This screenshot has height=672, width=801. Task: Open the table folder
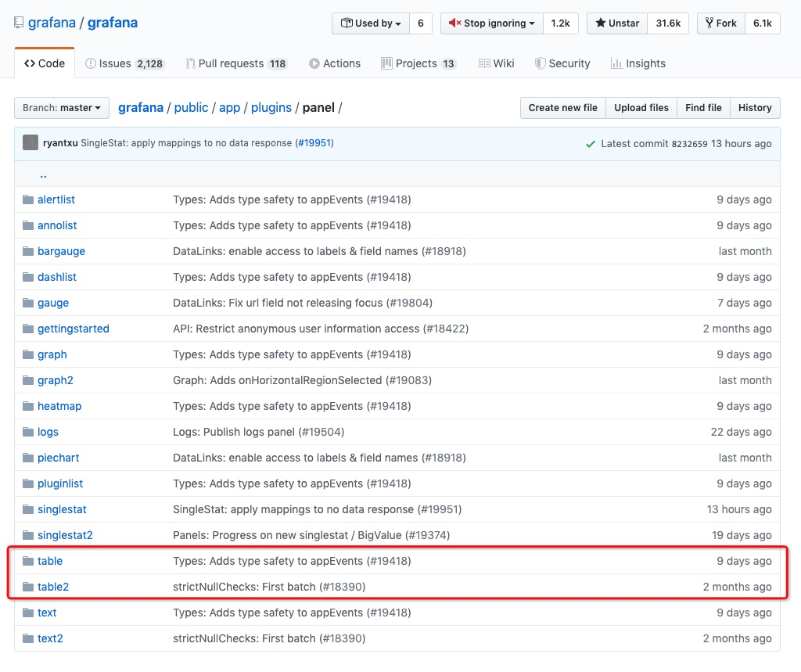point(49,561)
